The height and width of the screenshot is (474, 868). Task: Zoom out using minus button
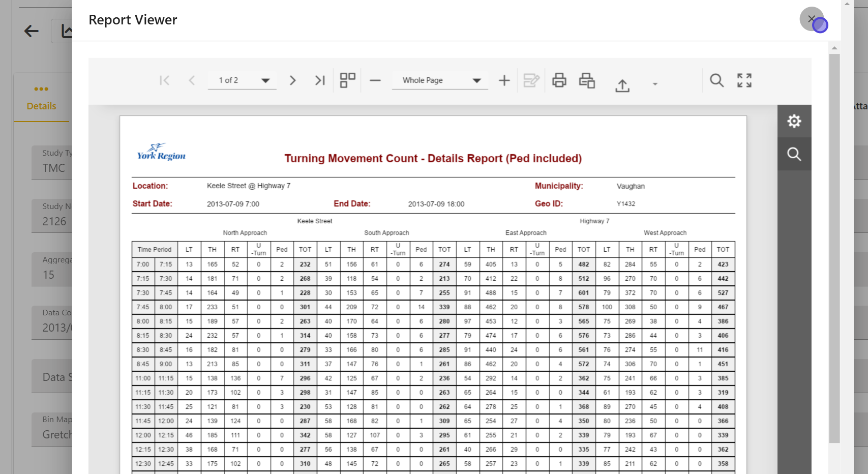pyautogui.click(x=375, y=80)
